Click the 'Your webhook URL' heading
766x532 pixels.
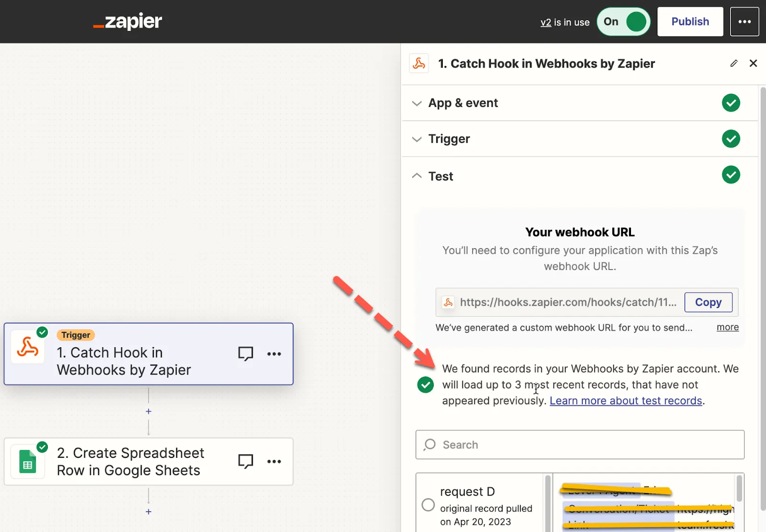click(580, 232)
